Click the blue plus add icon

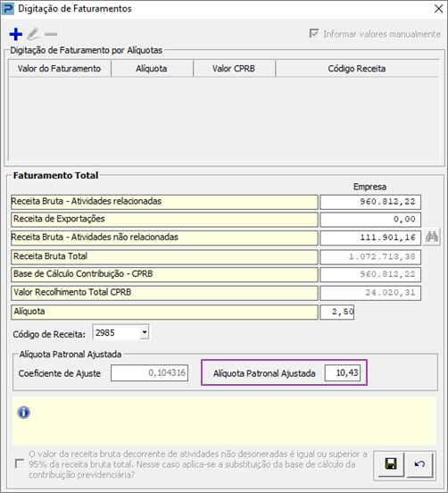click(x=15, y=34)
